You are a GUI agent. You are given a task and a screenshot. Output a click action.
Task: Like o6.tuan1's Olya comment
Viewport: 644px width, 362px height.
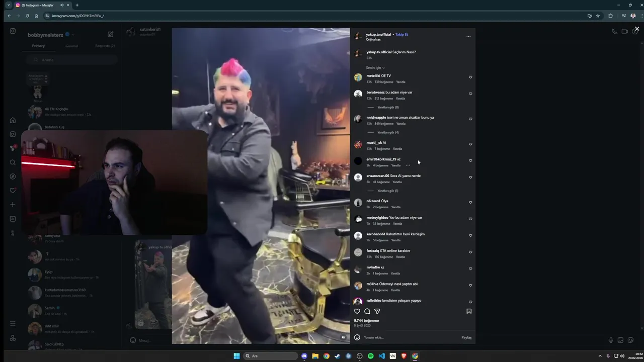tap(470, 202)
